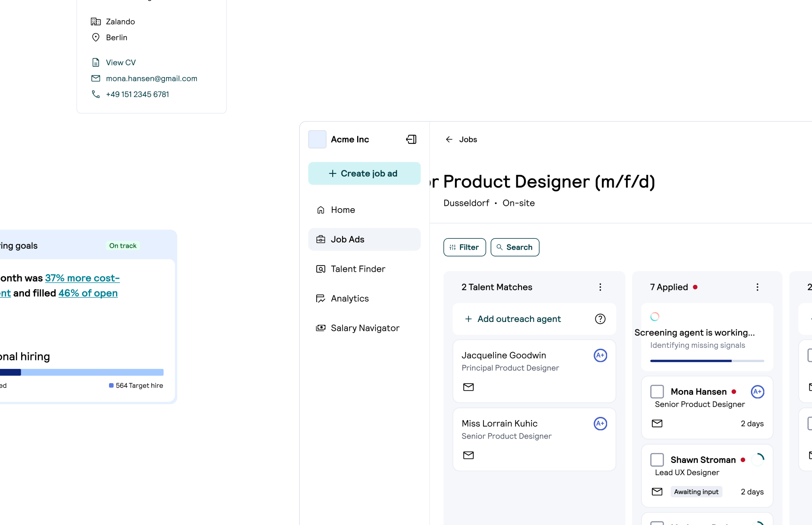Click View CV link
Viewport: 812px width, 525px height.
tap(121, 63)
